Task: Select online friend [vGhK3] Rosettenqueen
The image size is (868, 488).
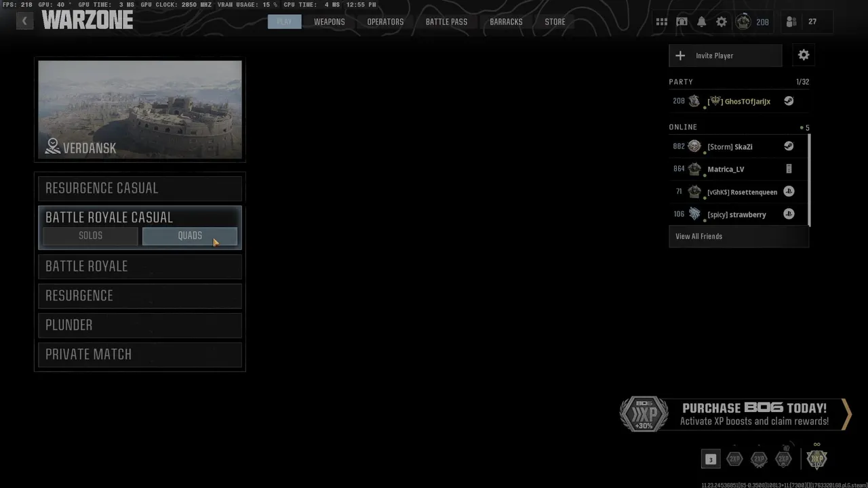Action: coord(738,192)
